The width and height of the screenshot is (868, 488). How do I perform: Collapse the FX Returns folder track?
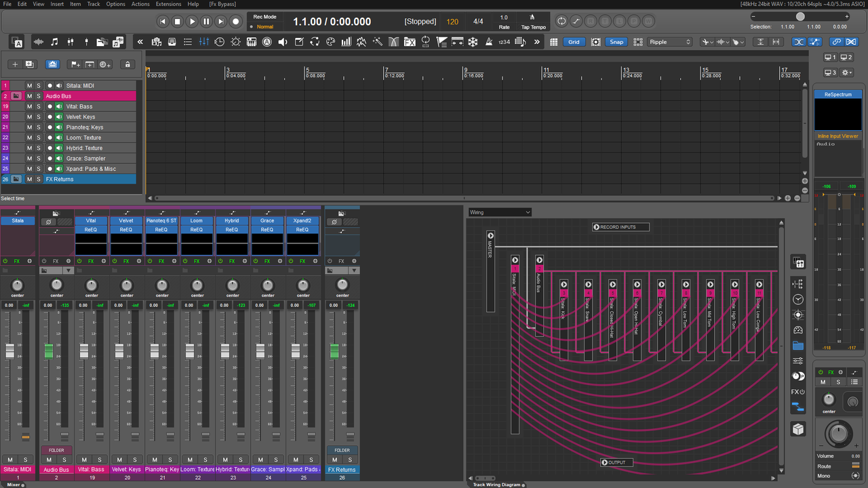(x=16, y=179)
